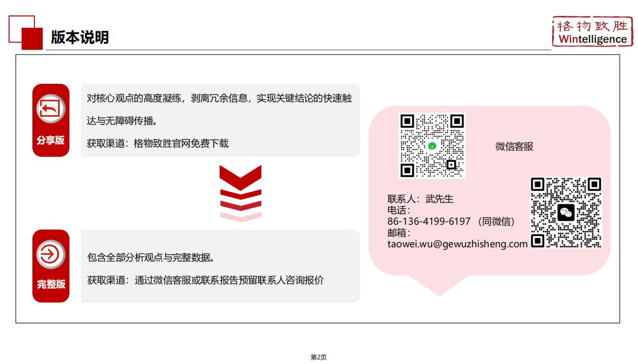Click the green WeChat logo in QR center
Viewport: 638px width, 364px height.
click(432, 146)
